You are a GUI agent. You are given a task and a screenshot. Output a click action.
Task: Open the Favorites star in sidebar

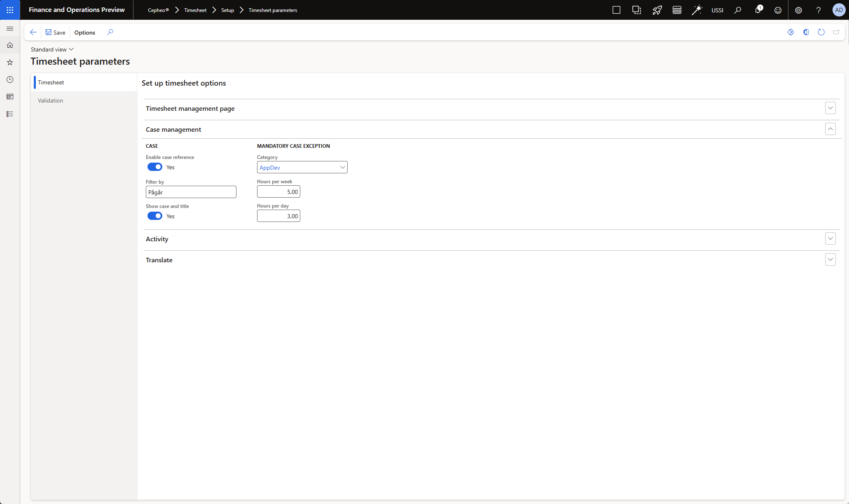(x=10, y=63)
